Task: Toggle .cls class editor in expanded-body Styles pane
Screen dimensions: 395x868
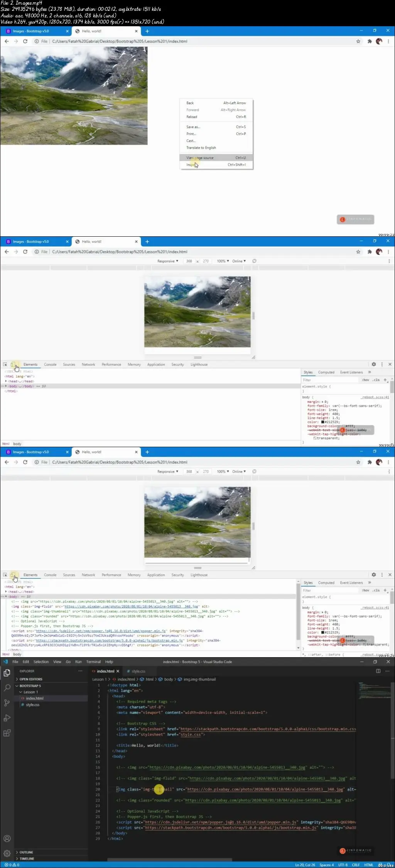Action: click(376, 590)
